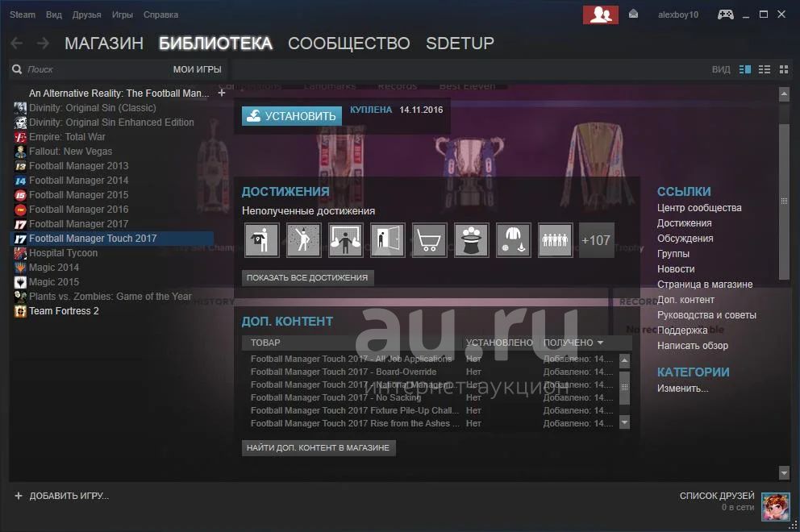Click НАЙТИ ДОП. КОНТЕНТ В МАГАЗИНЕ button
Screen dimensions: 800x532
pos(319,448)
